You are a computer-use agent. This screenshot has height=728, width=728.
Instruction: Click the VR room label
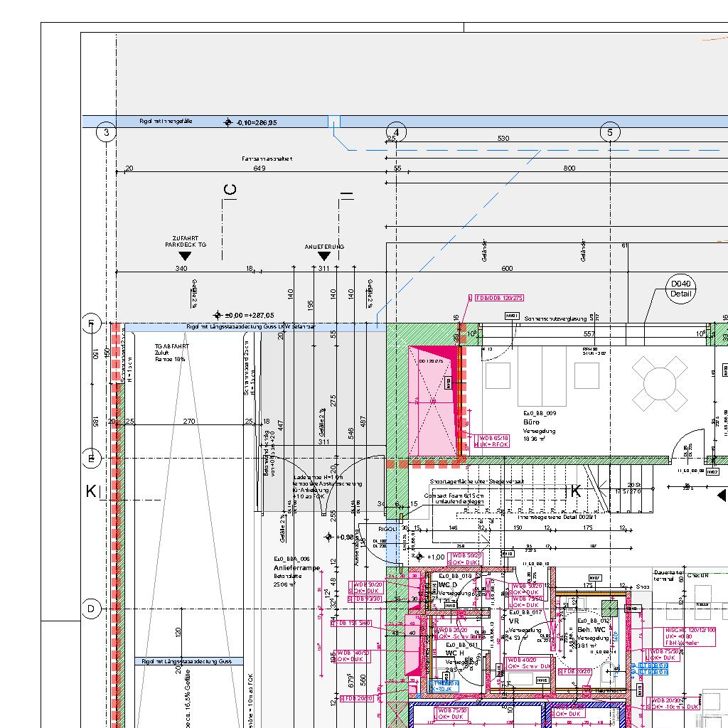[x=513, y=621]
